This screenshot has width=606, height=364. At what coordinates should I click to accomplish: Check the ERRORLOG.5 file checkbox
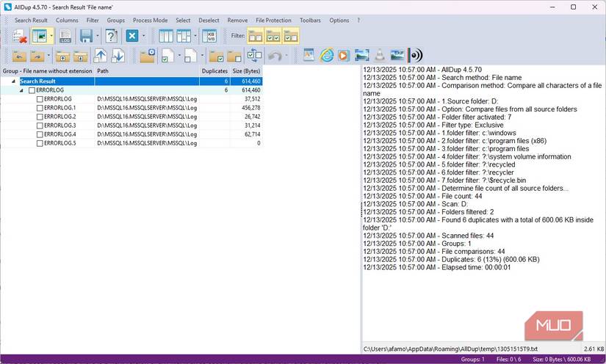(40, 144)
